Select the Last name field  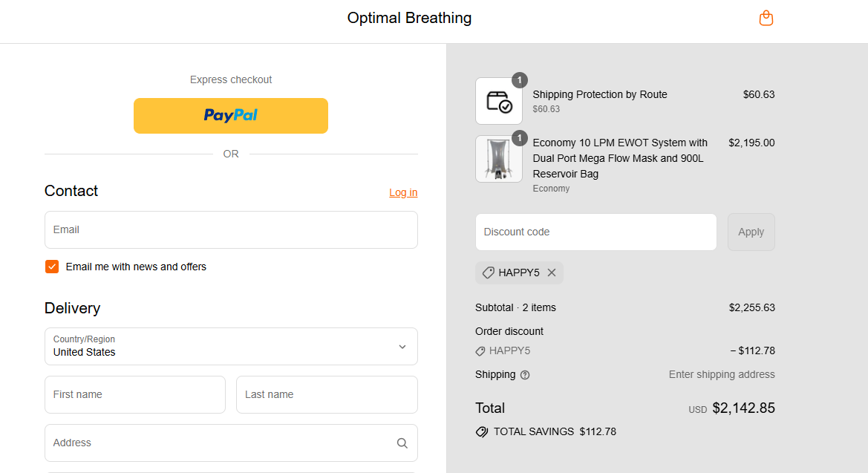(327, 394)
